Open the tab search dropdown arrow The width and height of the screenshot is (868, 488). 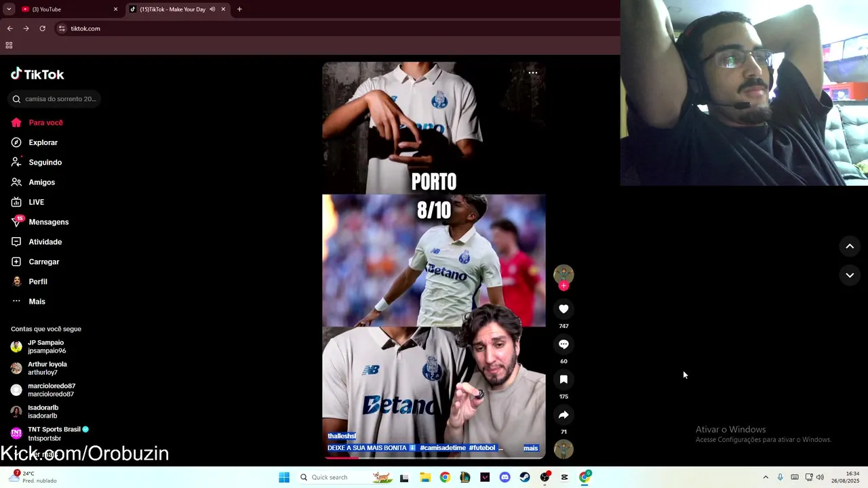coord(9,9)
